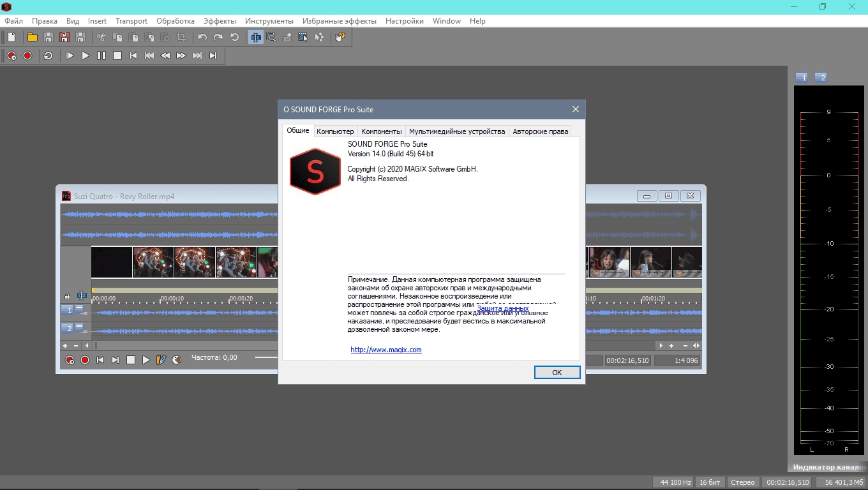The image size is (868, 490).
Task: Click the 44 100 Hz status bar field
Action: tap(673, 483)
